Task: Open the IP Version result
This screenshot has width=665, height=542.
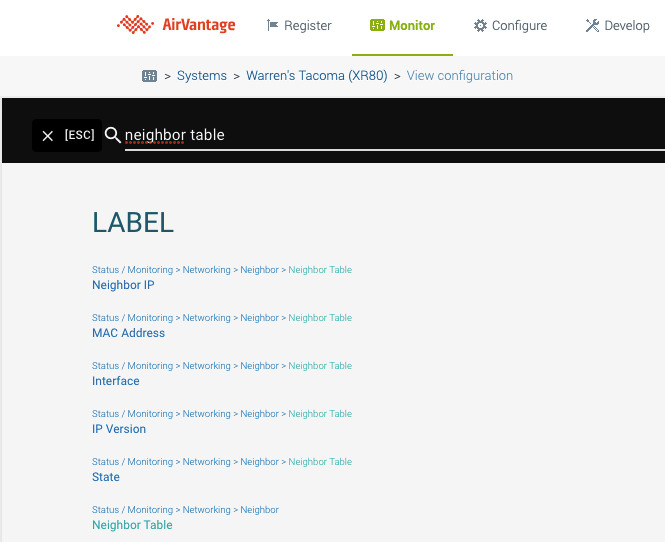Action: 119,429
